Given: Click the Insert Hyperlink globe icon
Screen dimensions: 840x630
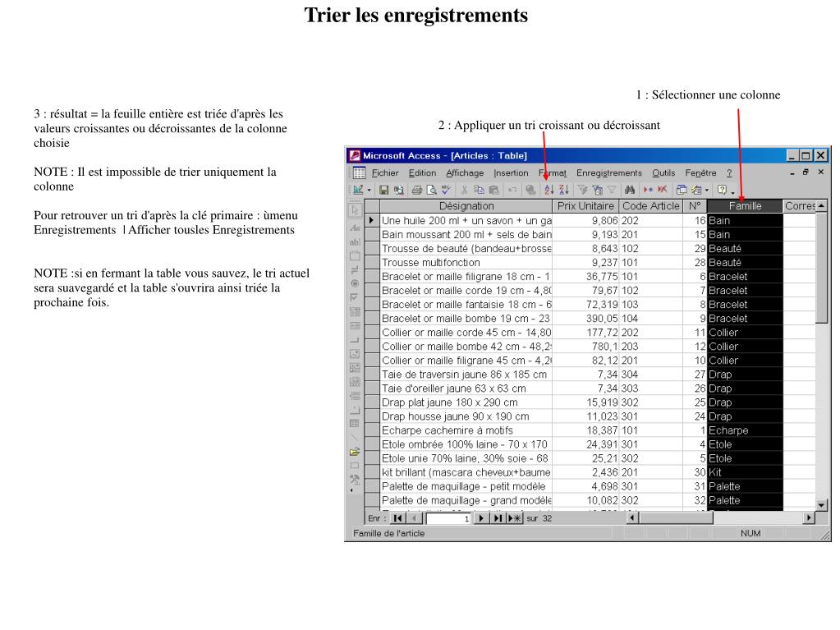Looking at the screenshot, I should (x=530, y=190).
